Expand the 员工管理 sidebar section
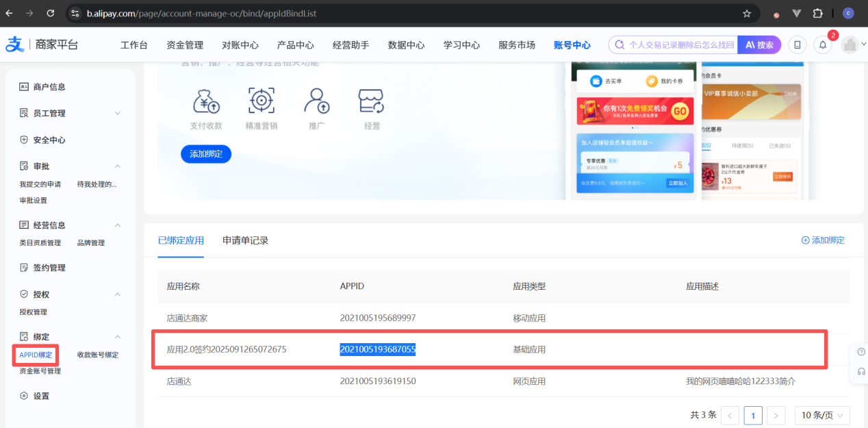The height and width of the screenshot is (428, 868). [117, 113]
